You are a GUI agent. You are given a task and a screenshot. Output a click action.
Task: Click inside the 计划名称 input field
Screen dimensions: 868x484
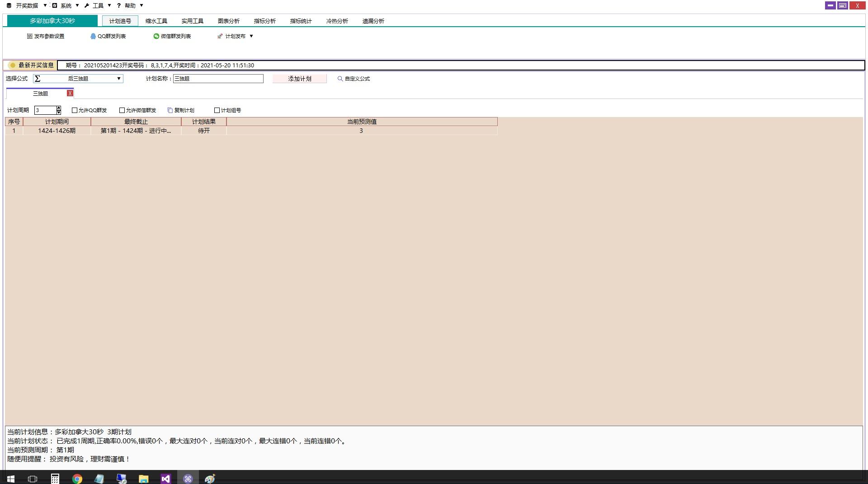point(218,79)
